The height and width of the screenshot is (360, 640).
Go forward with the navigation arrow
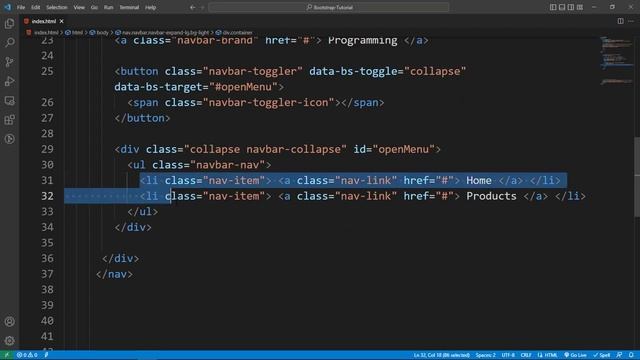coord(202,7)
